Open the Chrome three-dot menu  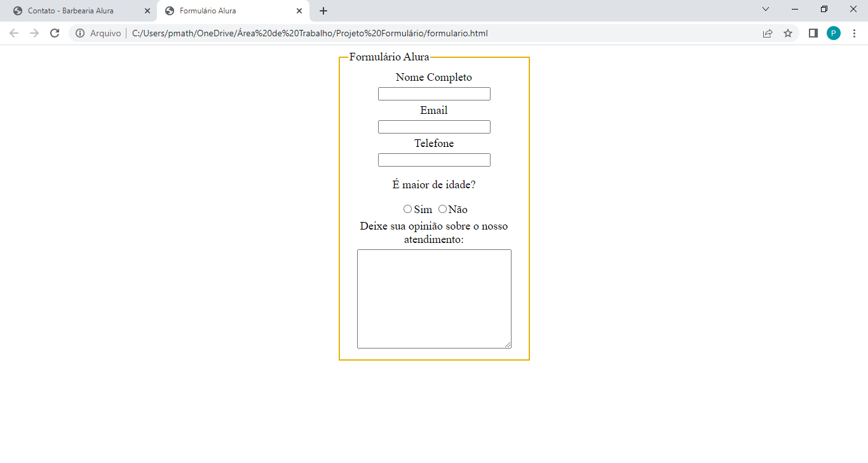click(854, 33)
